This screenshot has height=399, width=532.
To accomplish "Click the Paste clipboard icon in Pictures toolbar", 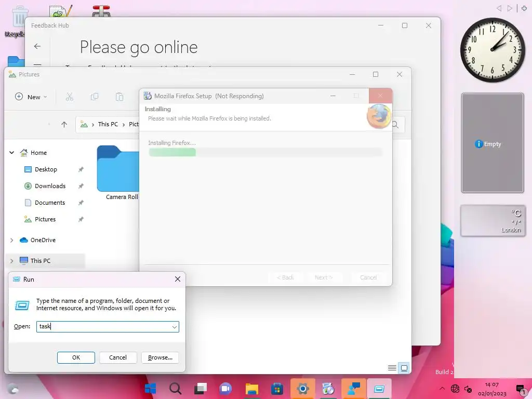I will click(x=119, y=97).
